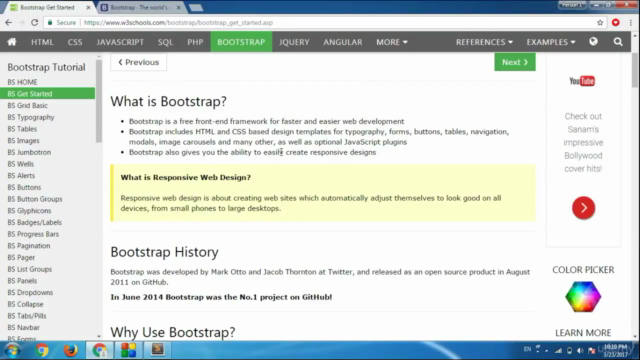Click the volume speaker tray icon

point(580,350)
